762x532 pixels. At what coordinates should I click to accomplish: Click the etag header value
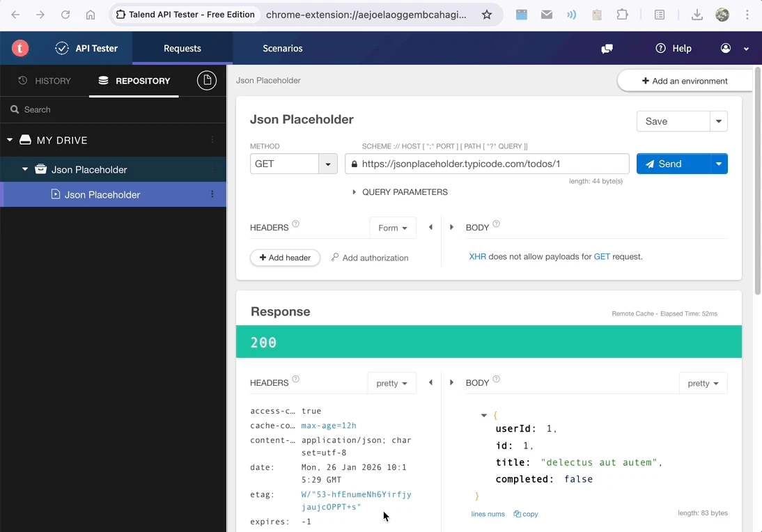pyautogui.click(x=356, y=501)
